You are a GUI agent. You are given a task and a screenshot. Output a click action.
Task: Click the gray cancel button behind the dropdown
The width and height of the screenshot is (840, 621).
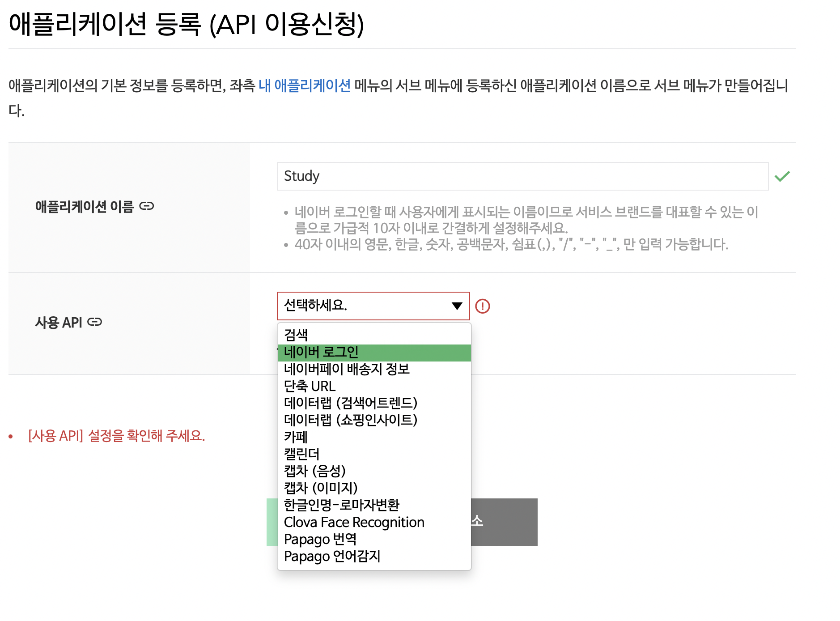[504, 522]
